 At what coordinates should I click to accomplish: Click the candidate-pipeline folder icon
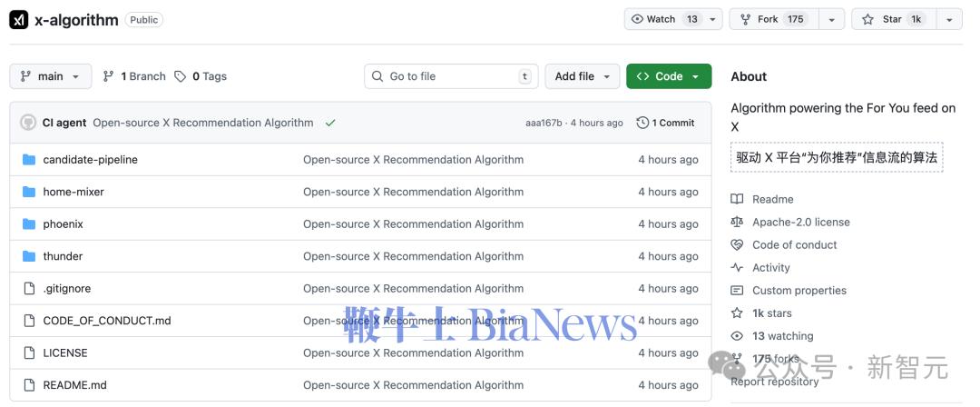(x=28, y=160)
